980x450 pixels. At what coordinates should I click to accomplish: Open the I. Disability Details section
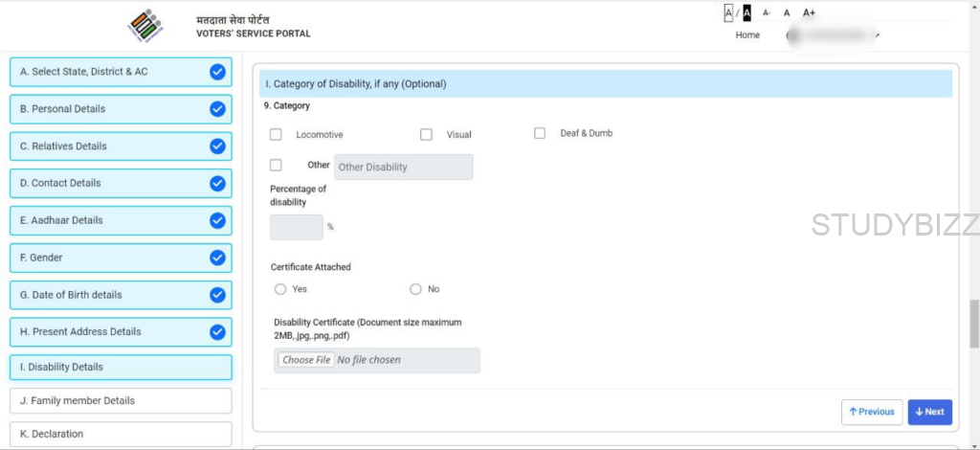coord(121,368)
